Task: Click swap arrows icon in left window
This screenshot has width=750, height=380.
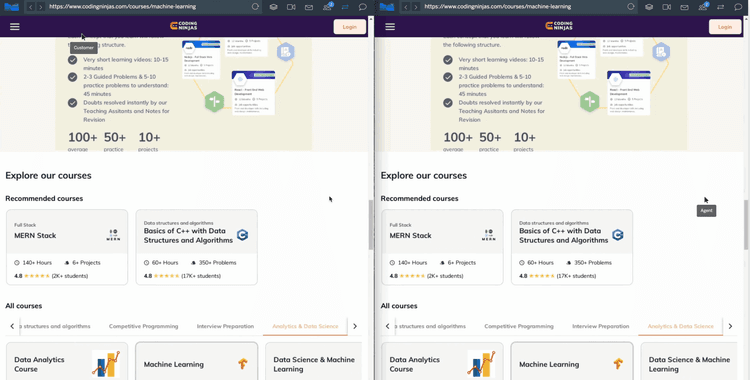Action: [x=345, y=7]
